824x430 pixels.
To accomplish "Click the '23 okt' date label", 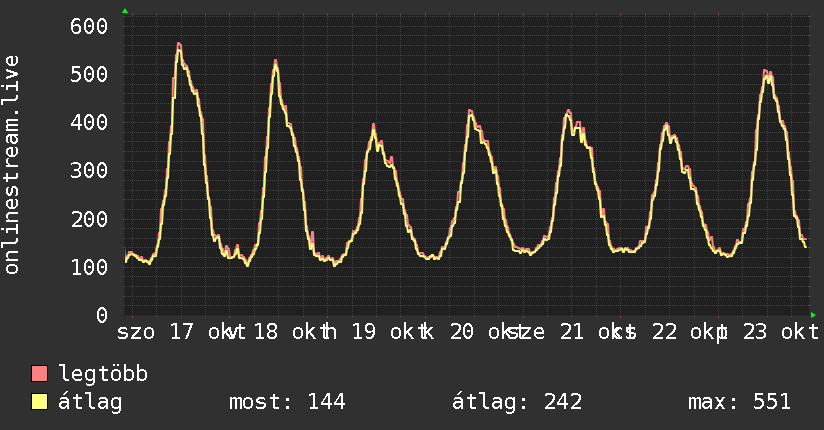I will coord(781,332).
